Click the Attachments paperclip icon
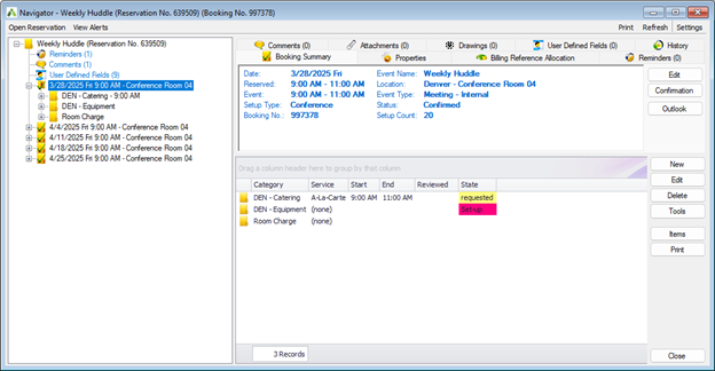This screenshot has width=715, height=371. (351, 45)
